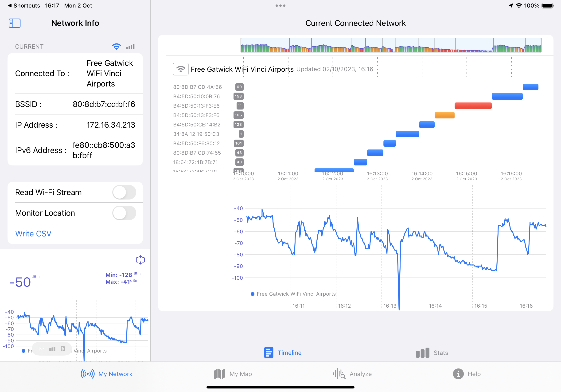The image size is (561, 392).
Task: Select the Timeline view tab
Action: tap(283, 353)
